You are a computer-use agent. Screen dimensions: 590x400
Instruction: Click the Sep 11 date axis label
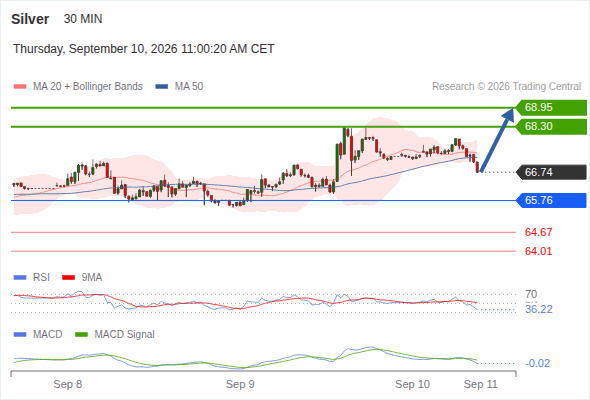coord(481,384)
